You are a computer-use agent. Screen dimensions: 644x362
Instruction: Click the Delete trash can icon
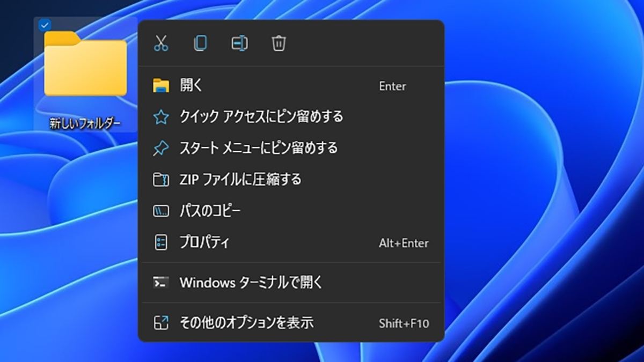coord(279,43)
